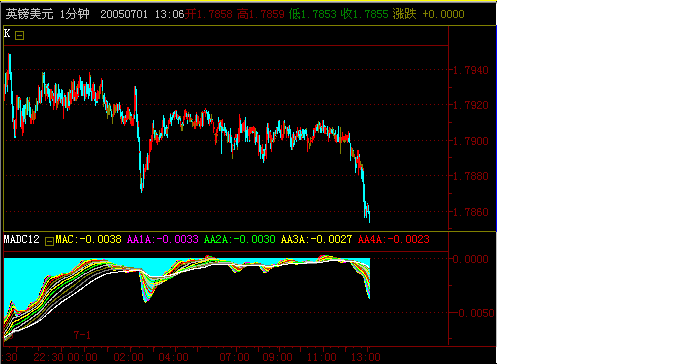Collapse the MADC12 indicator panel
The image size is (677, 364).
point(49,241)
